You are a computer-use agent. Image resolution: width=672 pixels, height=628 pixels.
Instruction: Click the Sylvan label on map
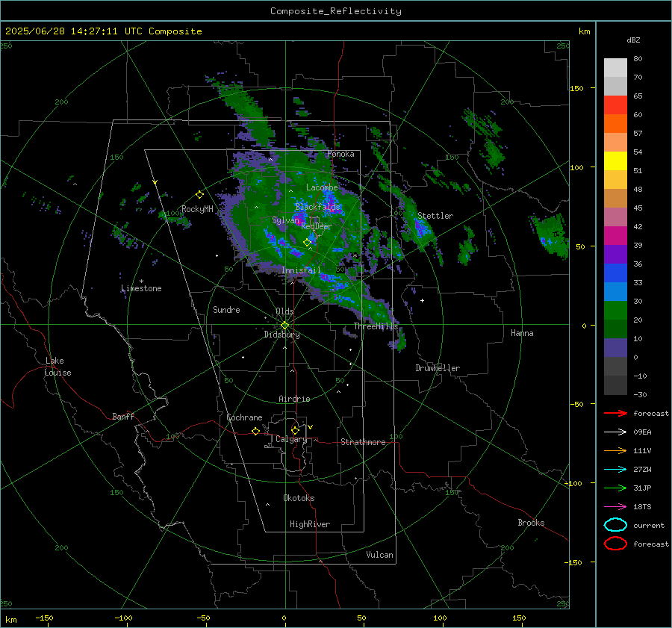[285, 220]
